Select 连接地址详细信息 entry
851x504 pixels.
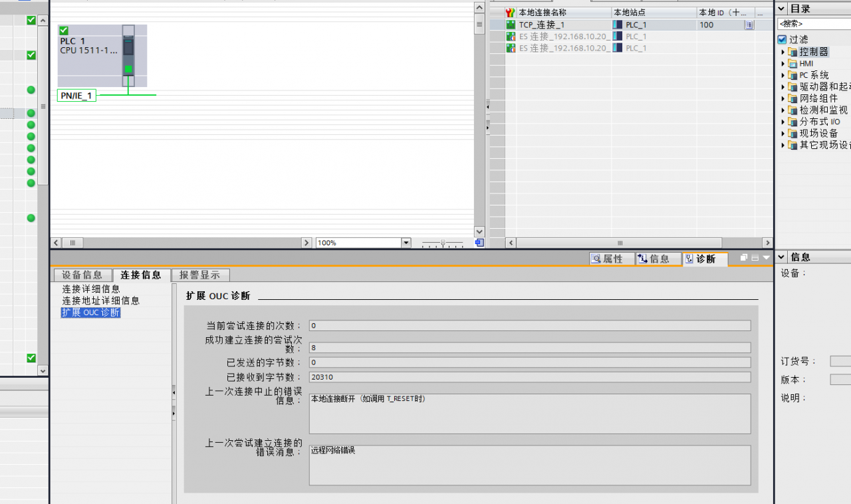pyautogui.click(x=101, y=301)
